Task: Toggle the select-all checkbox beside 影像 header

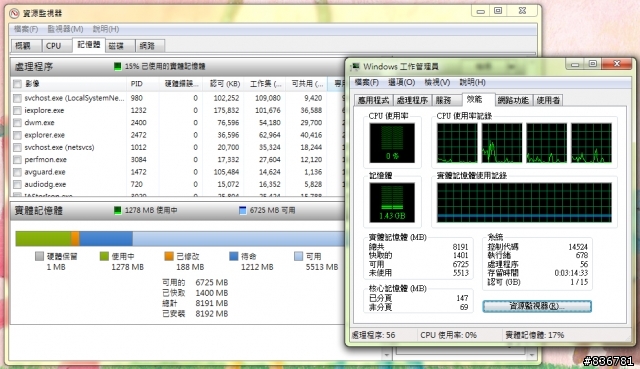Action: [17, 84]
